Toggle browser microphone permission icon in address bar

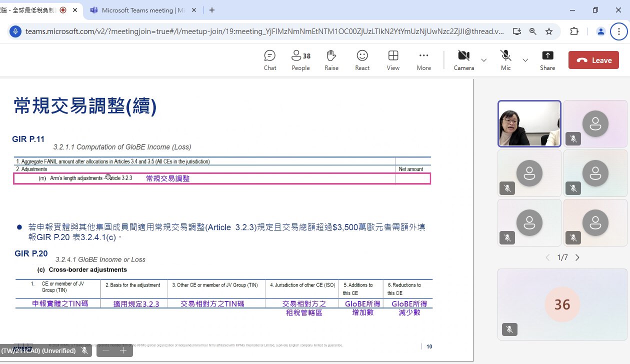tap(15, 31)
